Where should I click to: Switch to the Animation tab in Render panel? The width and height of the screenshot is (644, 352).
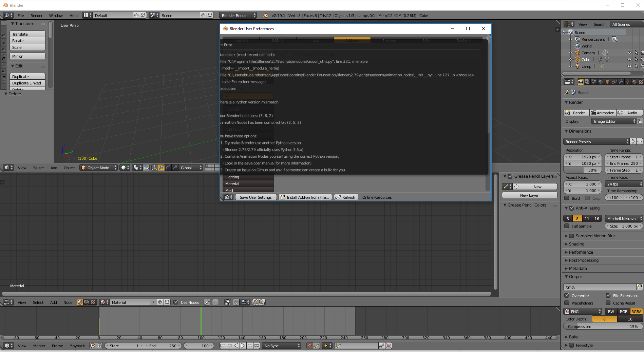click(603, 113)
